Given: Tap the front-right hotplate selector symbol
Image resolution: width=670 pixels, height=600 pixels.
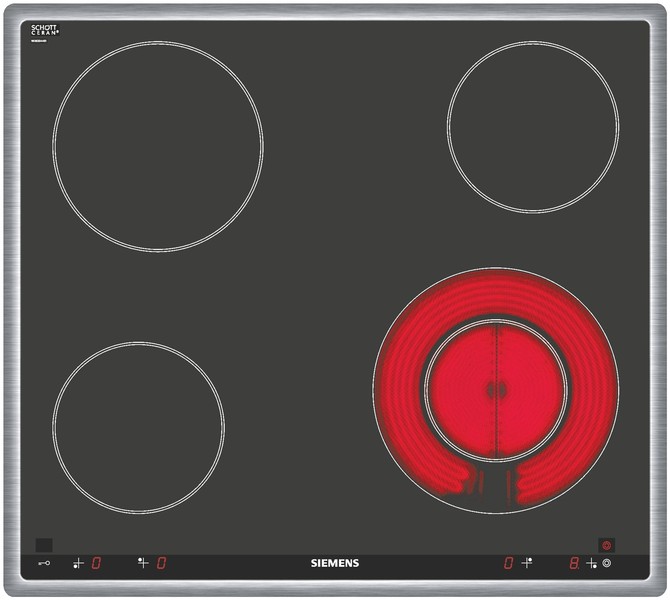Looking at the screenshot, I should tap(591, 563).
